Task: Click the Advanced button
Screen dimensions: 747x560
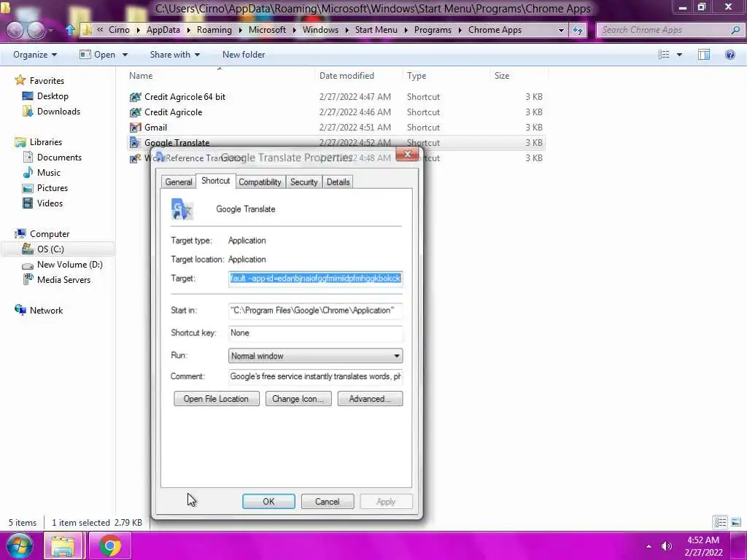Action: (370, 399)
